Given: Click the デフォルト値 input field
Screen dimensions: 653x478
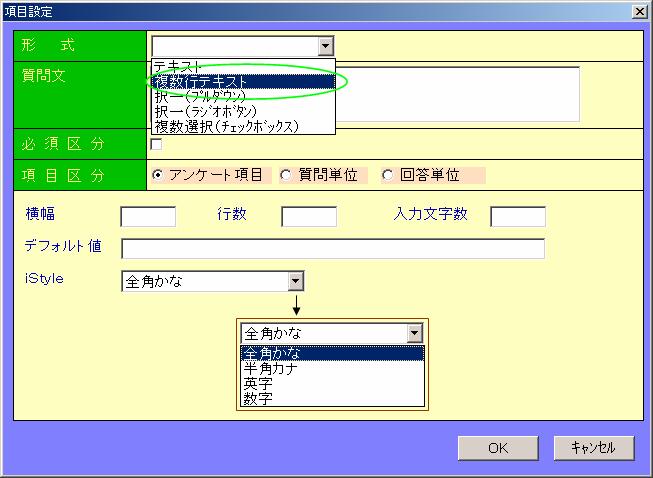Looking at the screenshot, I should pyautogui.click(x=333, y=249).
